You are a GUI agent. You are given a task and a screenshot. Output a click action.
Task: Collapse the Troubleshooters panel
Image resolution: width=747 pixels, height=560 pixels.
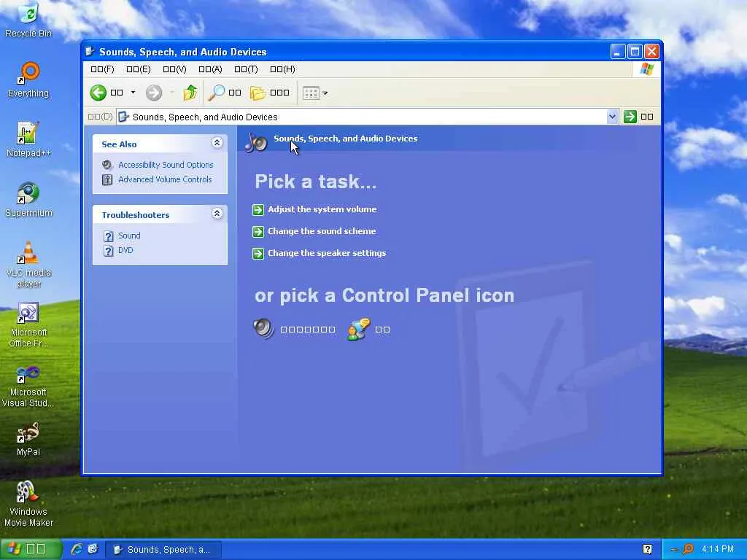(217, 214)
